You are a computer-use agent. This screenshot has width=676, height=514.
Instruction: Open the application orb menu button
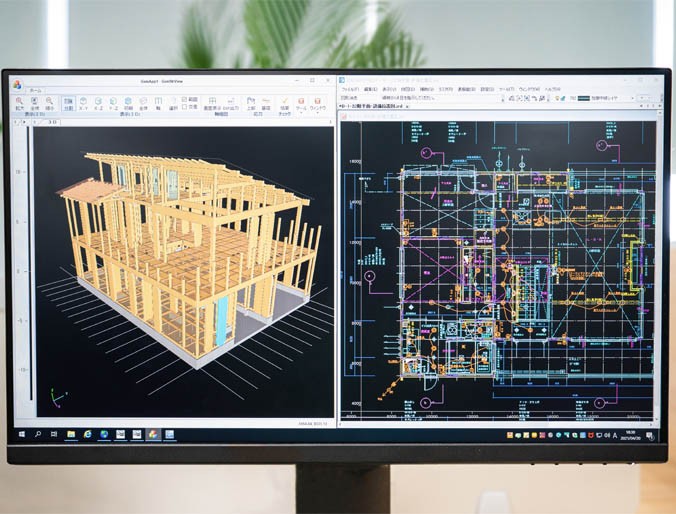click(x=17, y=85)
